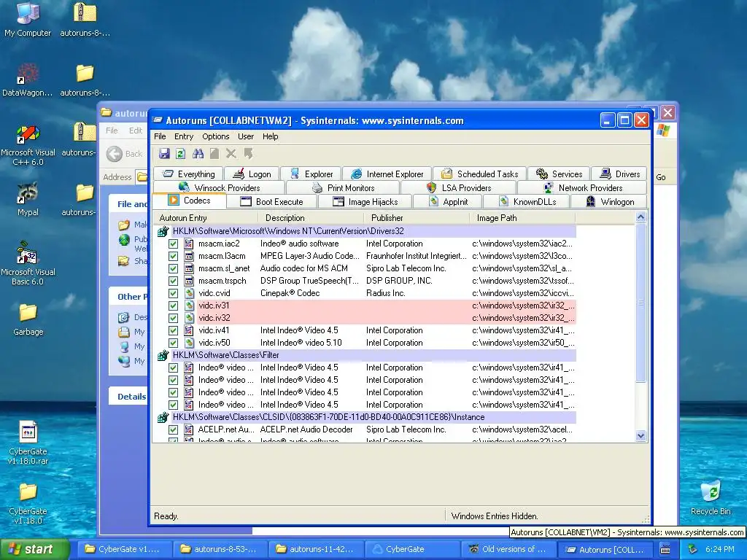Image resolution: width=747 pixels, height=560 pixels.
Task: Uncheck the vidc.cvid entry checkbox
Action: (174, 293)
